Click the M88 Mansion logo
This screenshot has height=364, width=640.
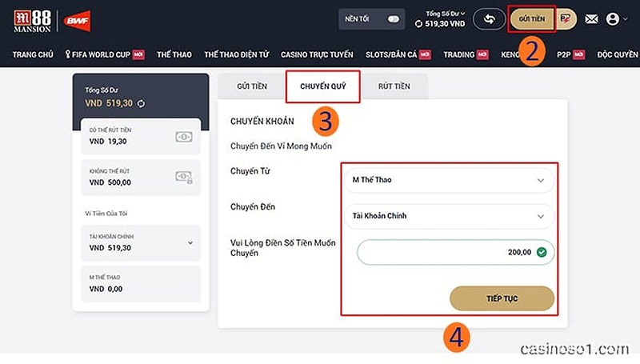tap(32, 19)
